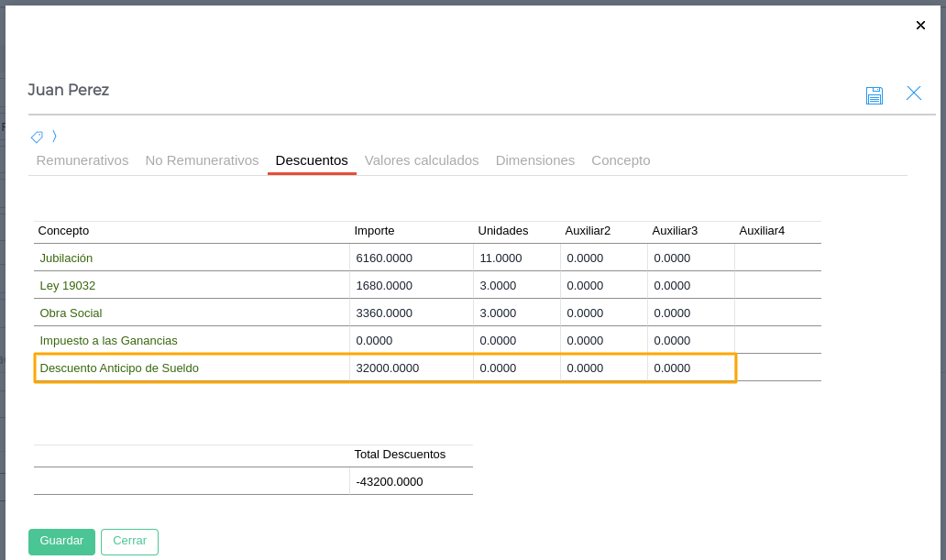Go to the Valores calculados tab
The height and width of the screenshot is (560, 946).
pyautogui.click(x=422, y=160)
